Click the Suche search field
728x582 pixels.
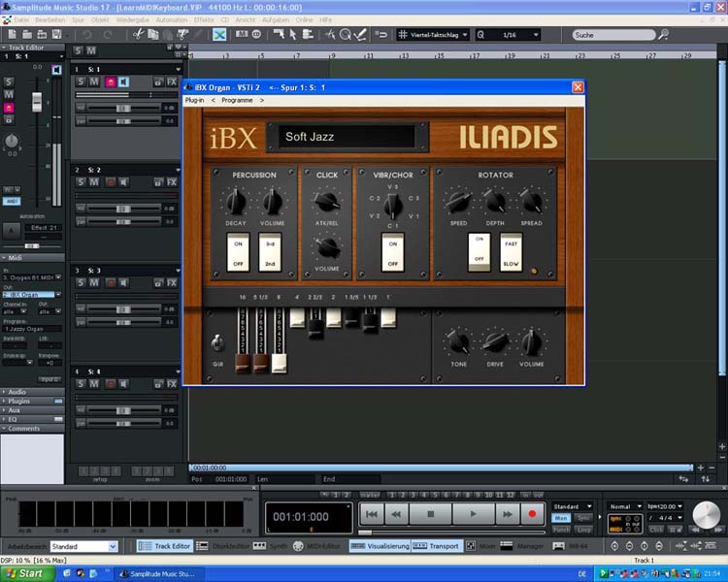coord(613,35)
